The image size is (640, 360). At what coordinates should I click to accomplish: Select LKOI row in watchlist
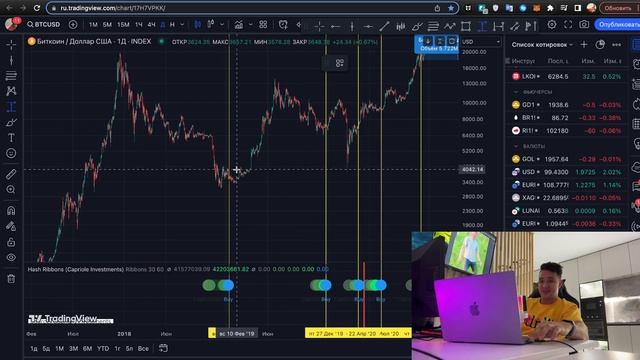pyautogui.click(x=567, y=76)
